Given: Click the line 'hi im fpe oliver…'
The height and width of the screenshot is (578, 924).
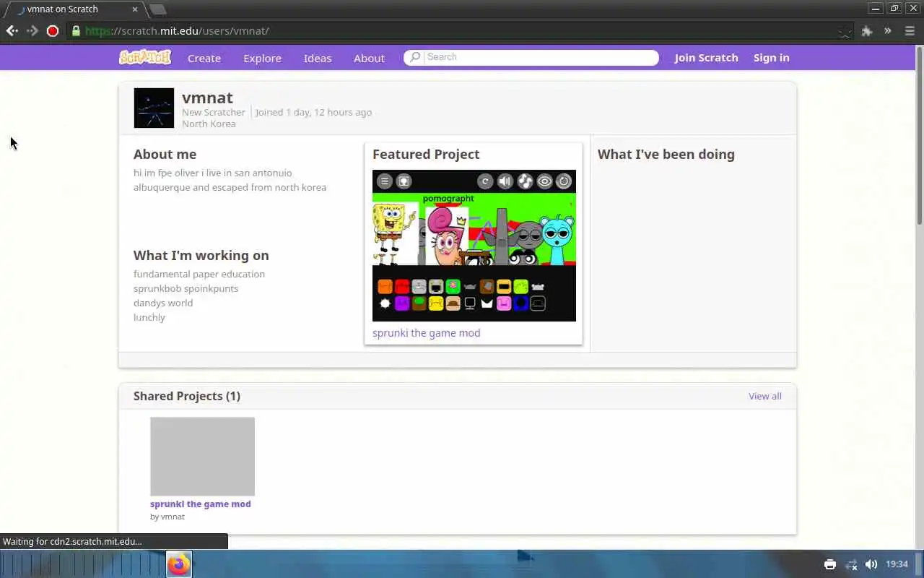Looking at the screenshot, I should pyautogui.click(x=213, y=173).
